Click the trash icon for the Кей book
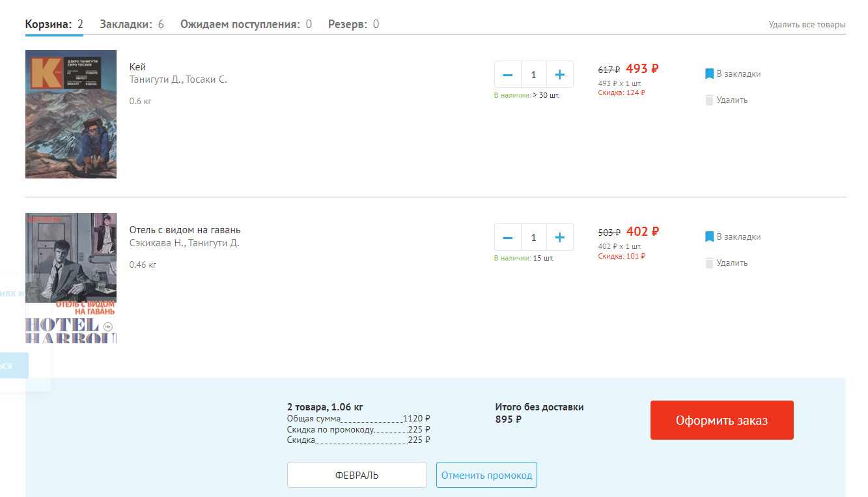 coord(709,100)
